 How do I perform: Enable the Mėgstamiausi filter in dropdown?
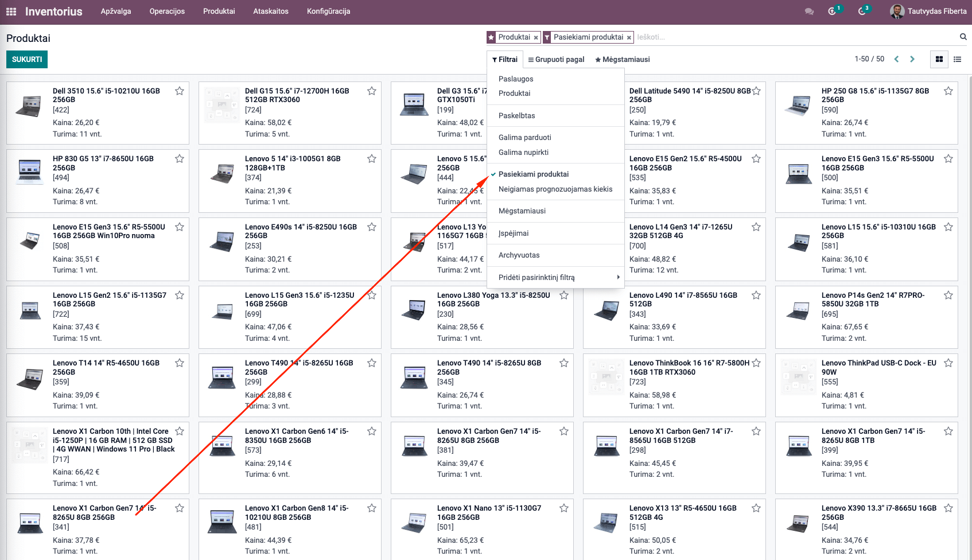pyautogui.click(x=555, y=211)
